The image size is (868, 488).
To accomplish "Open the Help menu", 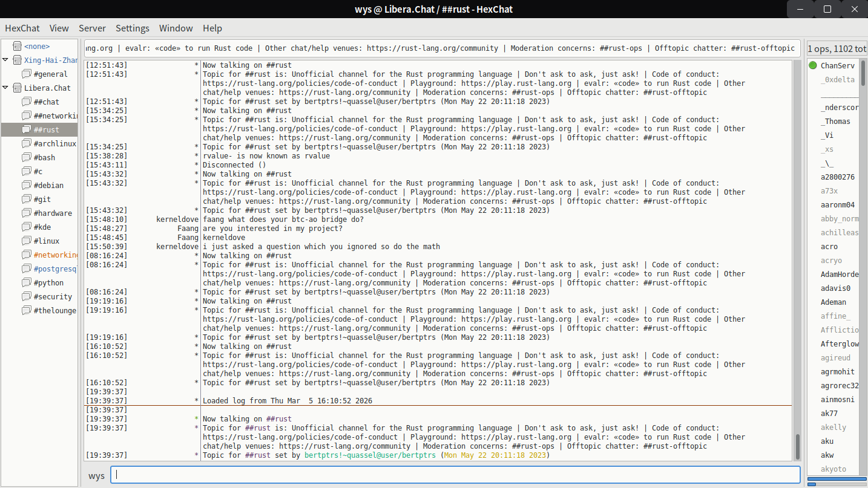I will coord(212,28).
